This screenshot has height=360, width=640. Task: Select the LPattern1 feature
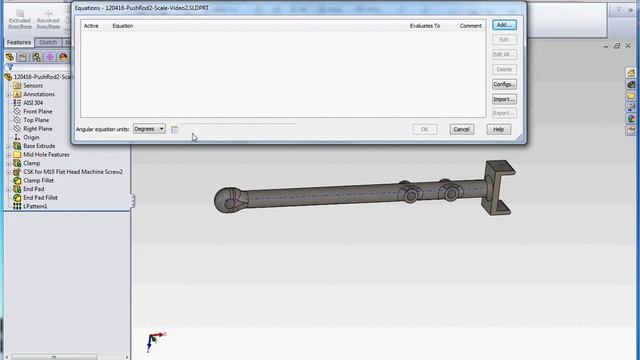30,206
